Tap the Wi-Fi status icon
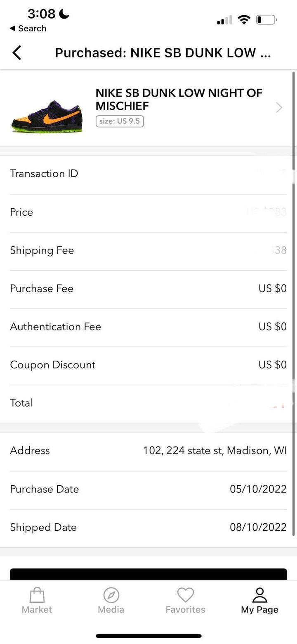This screenshot has width=297, height=644. (244, 19)
